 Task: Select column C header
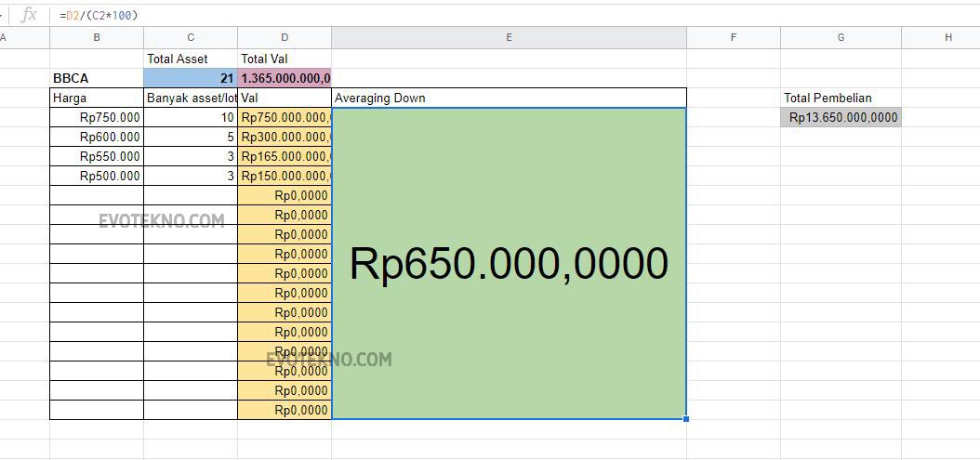[x=191, y=37]
